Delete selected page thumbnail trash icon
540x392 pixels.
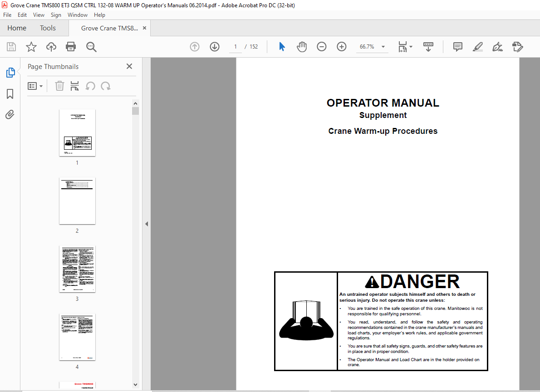coord(59,86)
